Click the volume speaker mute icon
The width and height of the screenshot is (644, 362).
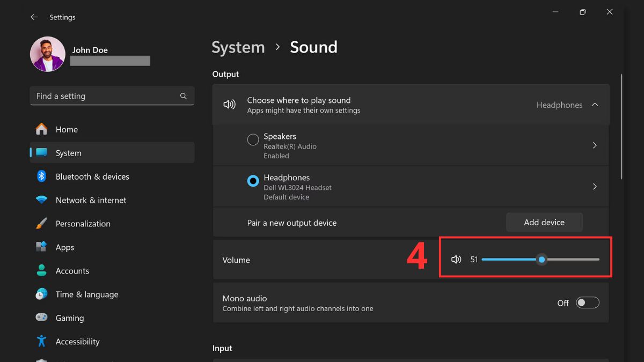[456, 260]
